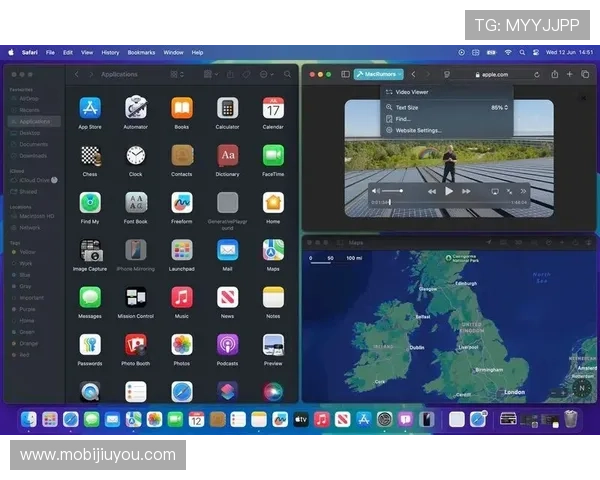The width and height of the screenshot is (600, 480).
Task: Click the Safari share icon
Action: (x=553, y=74)
